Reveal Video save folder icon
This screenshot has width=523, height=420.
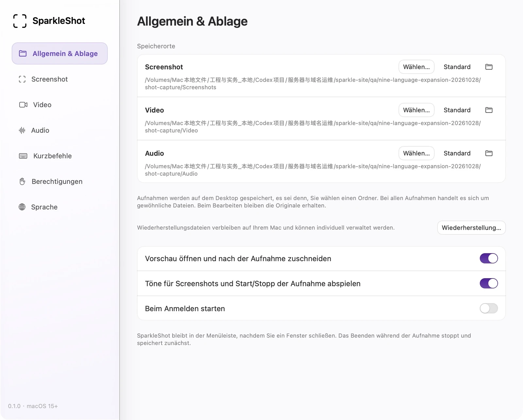pos(489,110)
